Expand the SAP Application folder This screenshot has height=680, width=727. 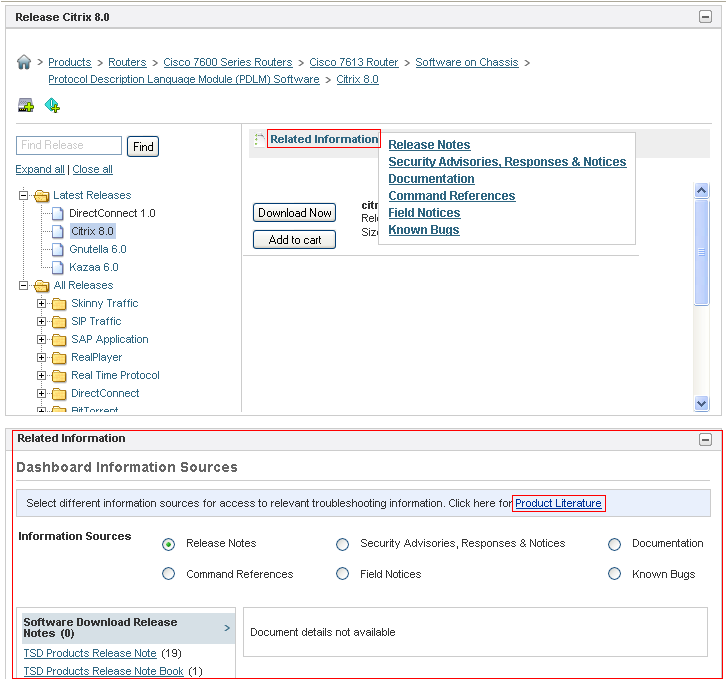tap(41, 339)
